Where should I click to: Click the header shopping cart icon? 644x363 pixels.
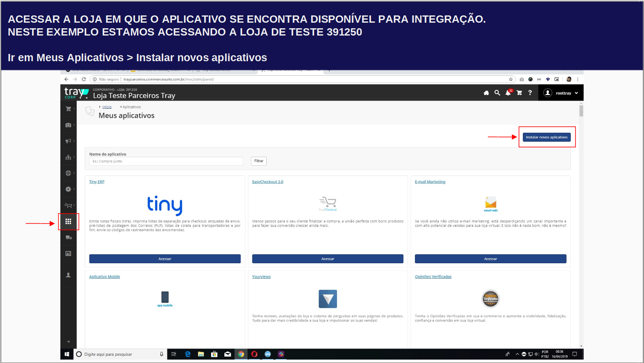pos(519,93)
